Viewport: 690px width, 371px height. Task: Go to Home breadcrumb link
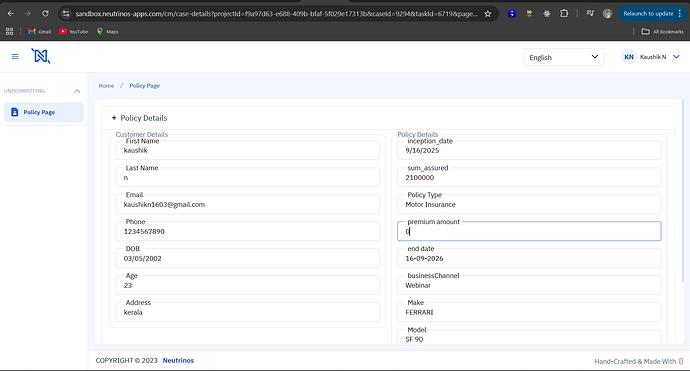tap(106, 85)
